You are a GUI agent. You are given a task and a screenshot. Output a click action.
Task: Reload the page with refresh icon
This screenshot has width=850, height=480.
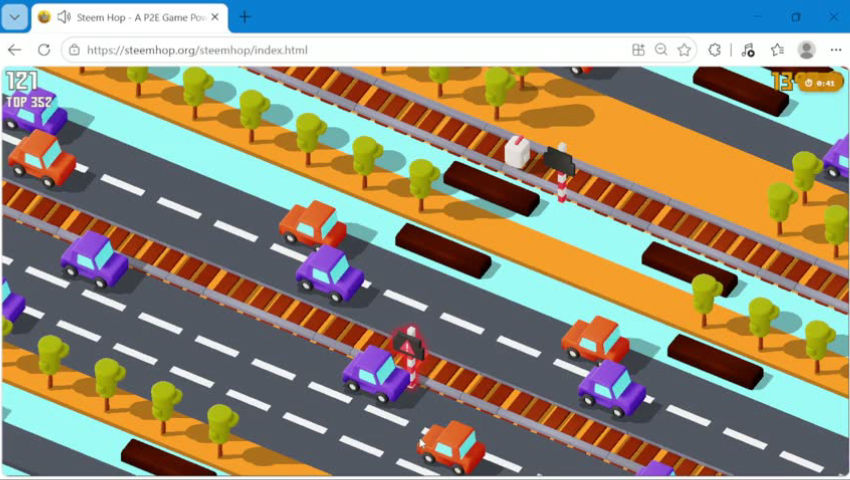44,50
